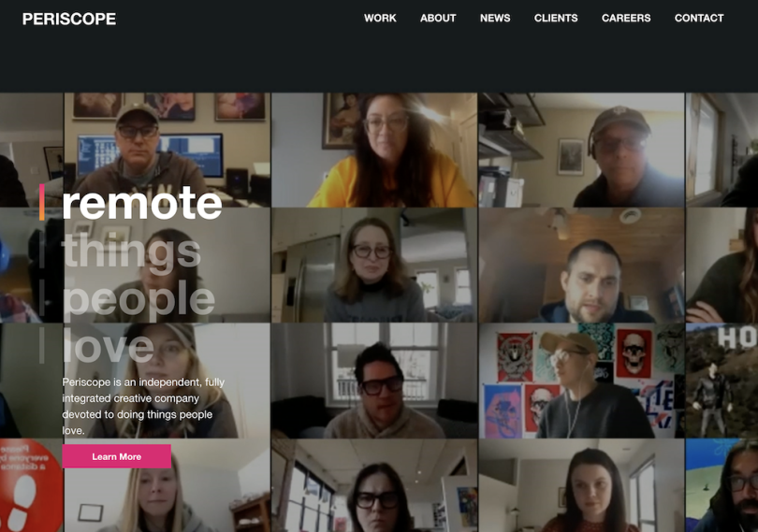Select video tile of woman in yellow hoodie
The height and width of the screenshot is (532, 758).
coord(374,150)
